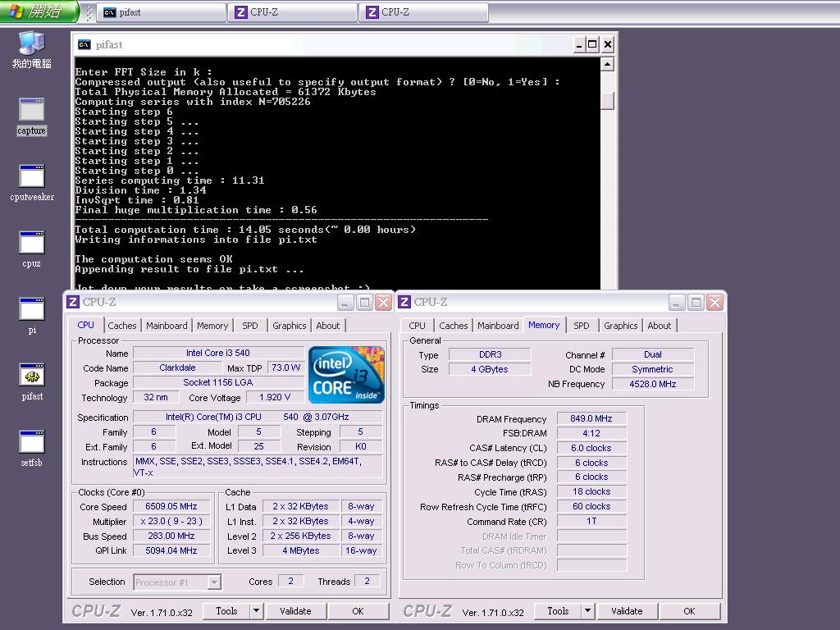Select Memory tab in right CPU-Z window
The image size is (840, 630).
[544, 325]
